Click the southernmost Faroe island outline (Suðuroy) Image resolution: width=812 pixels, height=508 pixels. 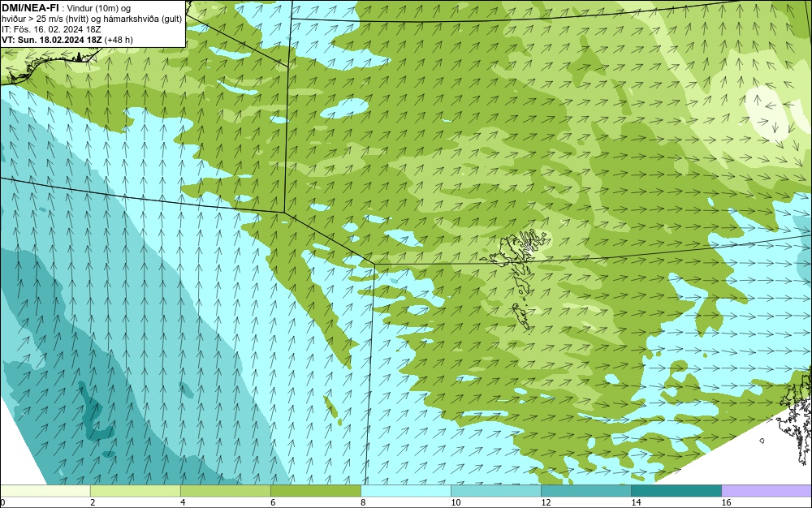click(x=521, y=316)
